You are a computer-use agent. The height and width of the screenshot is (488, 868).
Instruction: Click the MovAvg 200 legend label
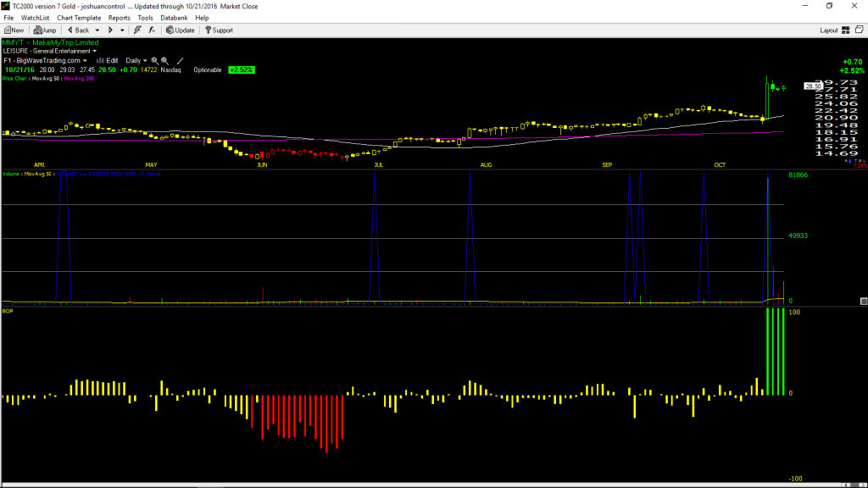[x=79, y=79]
